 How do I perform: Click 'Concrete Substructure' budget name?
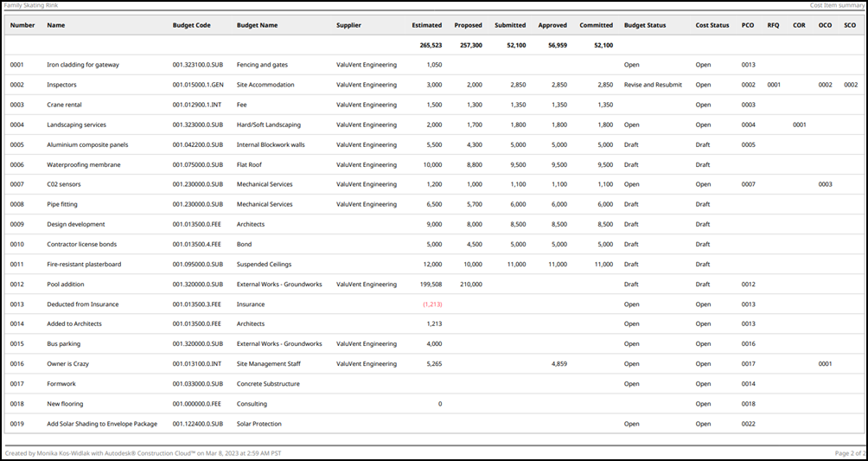269,383
